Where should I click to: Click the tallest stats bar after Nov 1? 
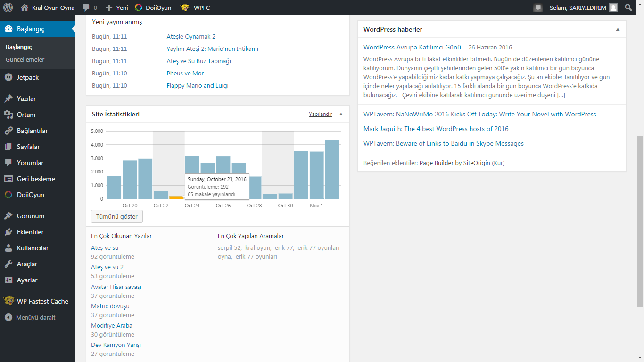tap(332, 169)
